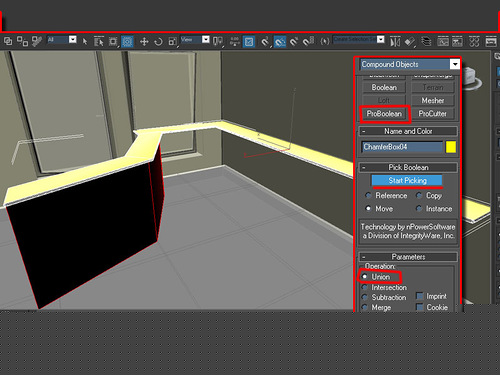Activate Select and Scale tool

point(172,41)
